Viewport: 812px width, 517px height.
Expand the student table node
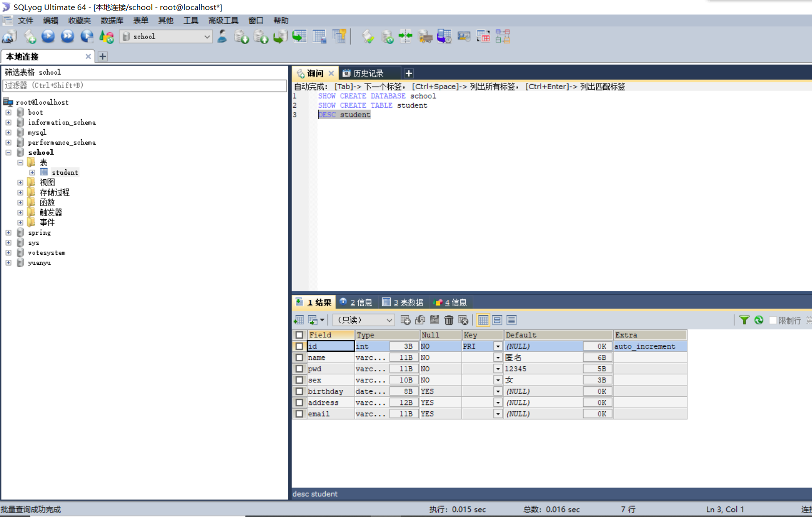point(32,173)
